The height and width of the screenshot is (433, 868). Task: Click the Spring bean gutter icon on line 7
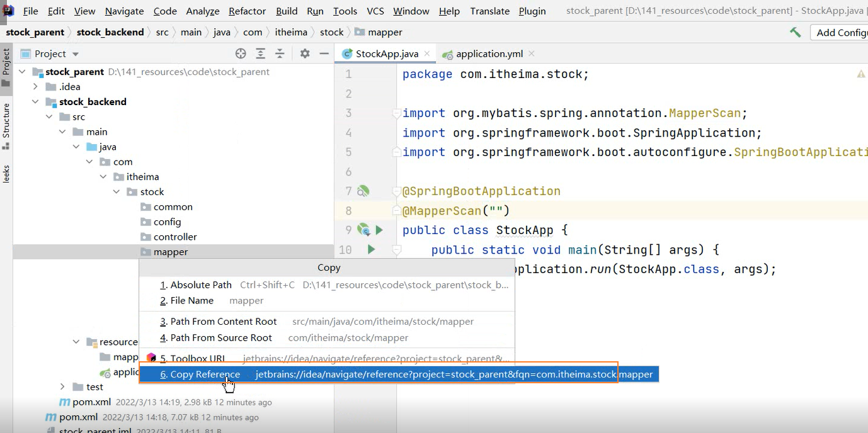point(363,191)
